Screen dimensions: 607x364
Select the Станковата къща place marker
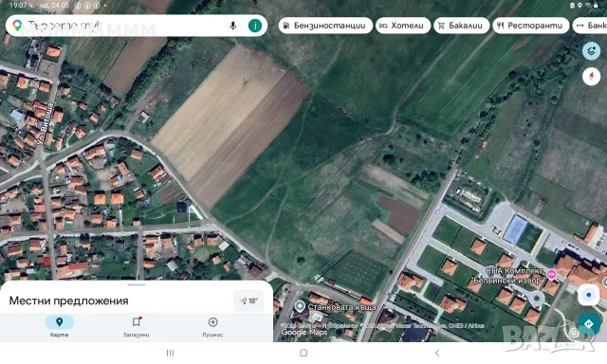pyautogui.click(x=300, y=306)
